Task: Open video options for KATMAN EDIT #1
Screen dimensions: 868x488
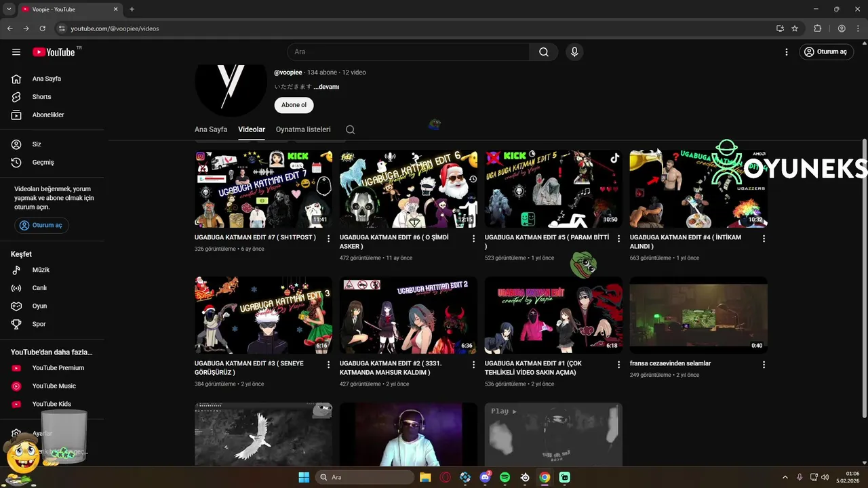Action: click(x=618, y=365)
